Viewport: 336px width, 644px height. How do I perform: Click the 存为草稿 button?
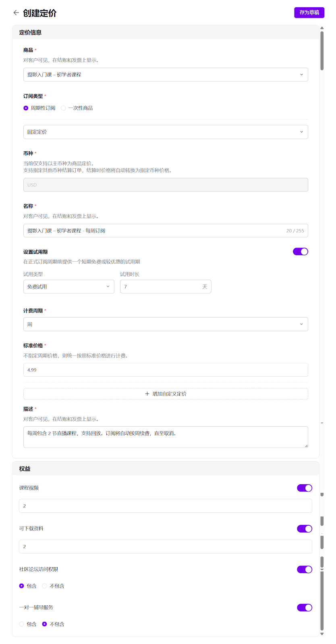[x=309, y=12]
